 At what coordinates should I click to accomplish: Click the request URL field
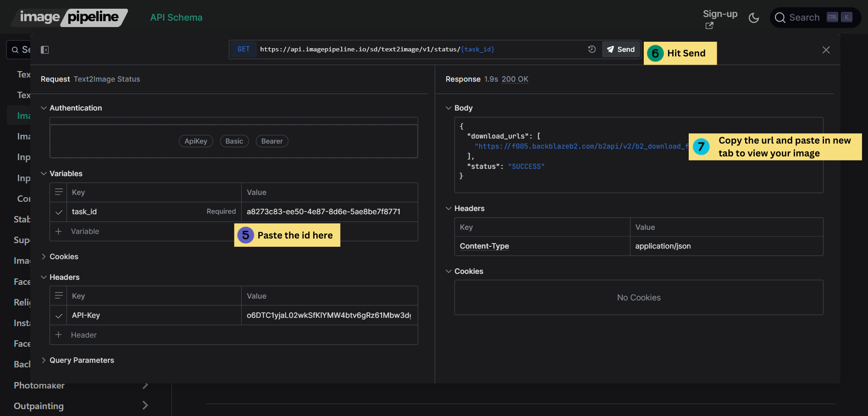point(377,49)
